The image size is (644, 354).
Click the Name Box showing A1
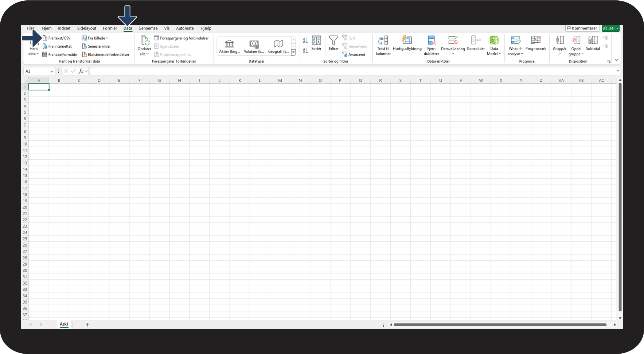click(x=36, y=71)
